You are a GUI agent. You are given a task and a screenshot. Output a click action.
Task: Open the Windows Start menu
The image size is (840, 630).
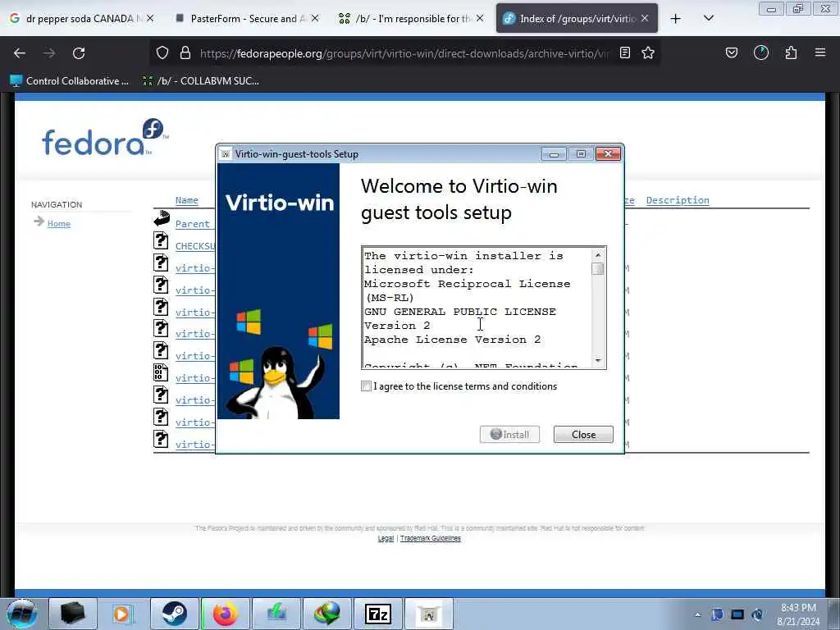coord(22,614)
